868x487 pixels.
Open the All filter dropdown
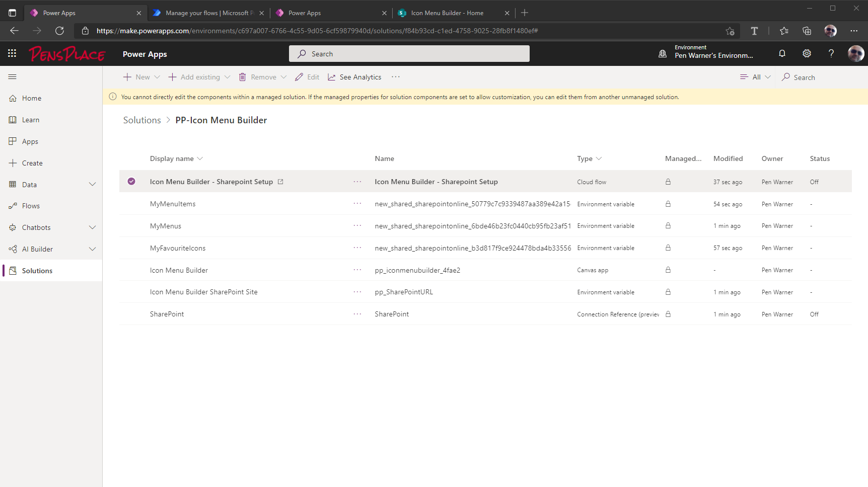pos(755,77)
